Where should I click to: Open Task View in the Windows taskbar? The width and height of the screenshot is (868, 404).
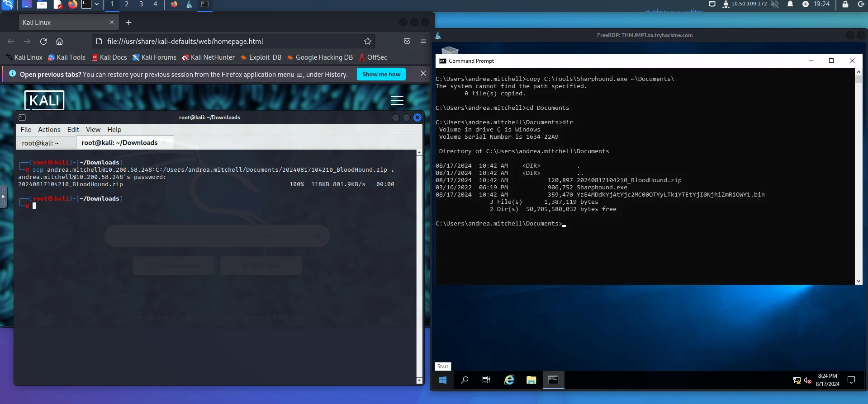tap(486, 380)
